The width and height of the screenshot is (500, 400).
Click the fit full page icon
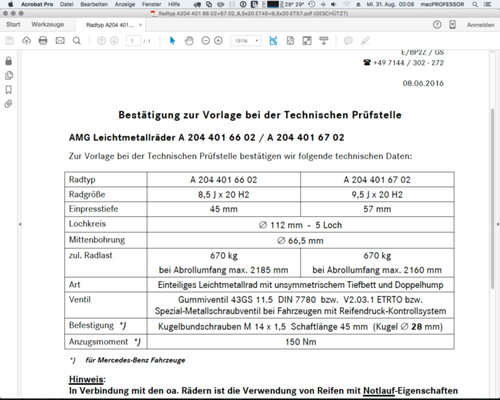[x=290, y=41]
